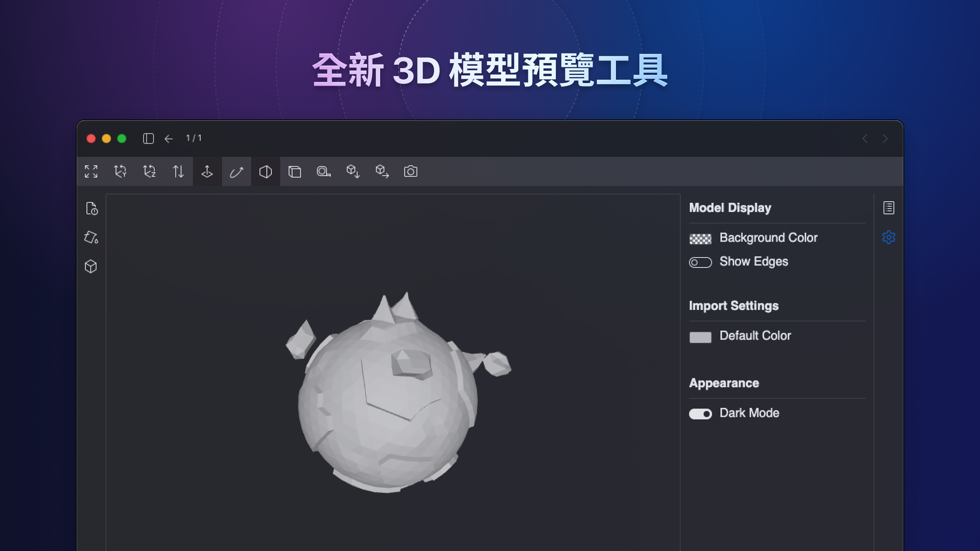Change the Background Color swatch
Viewport: 980px width, 551px height.
[700, 238]
